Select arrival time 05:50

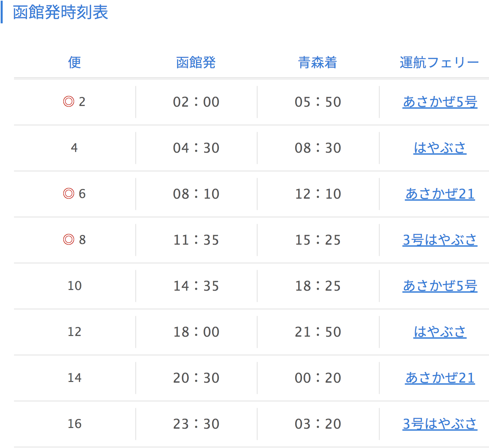(x=318, y=102)
